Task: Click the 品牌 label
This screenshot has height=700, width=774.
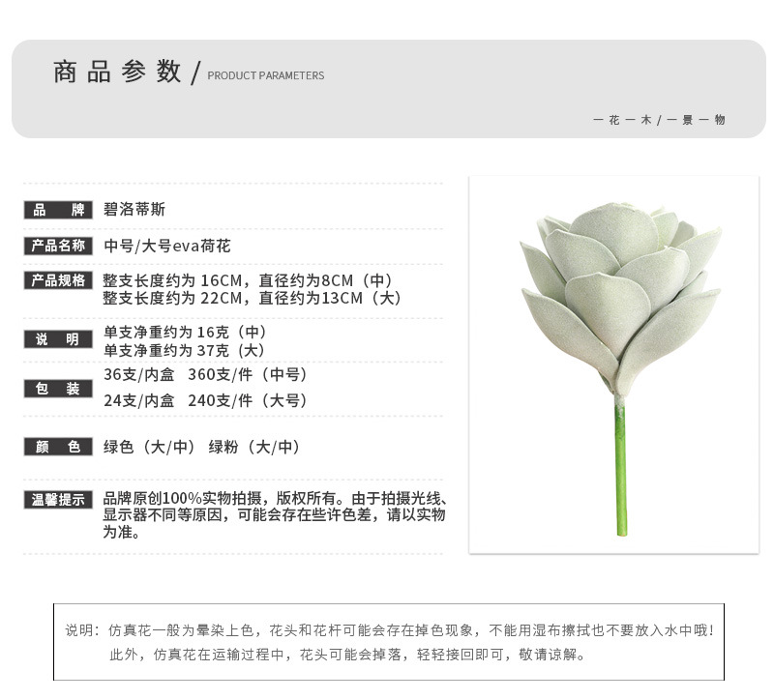Action: (x=58, y=210)
